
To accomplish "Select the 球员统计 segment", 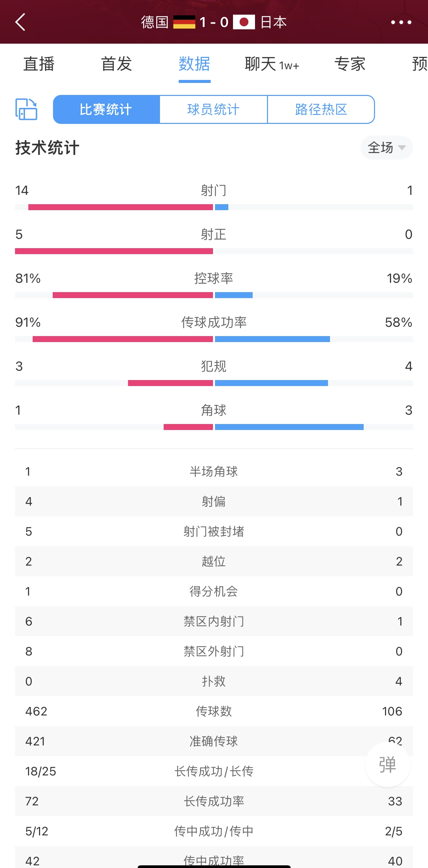I will [213, 110].
